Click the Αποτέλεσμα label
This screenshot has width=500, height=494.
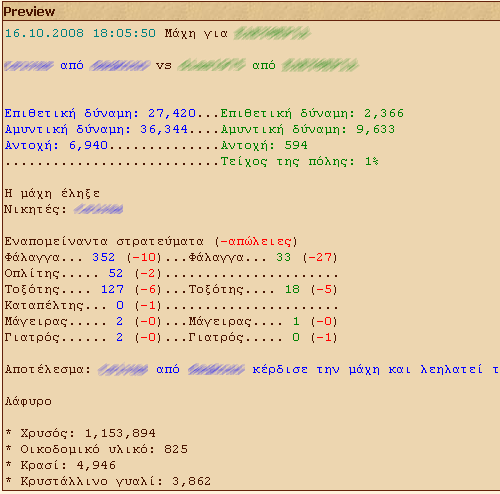tap(48, 369)
